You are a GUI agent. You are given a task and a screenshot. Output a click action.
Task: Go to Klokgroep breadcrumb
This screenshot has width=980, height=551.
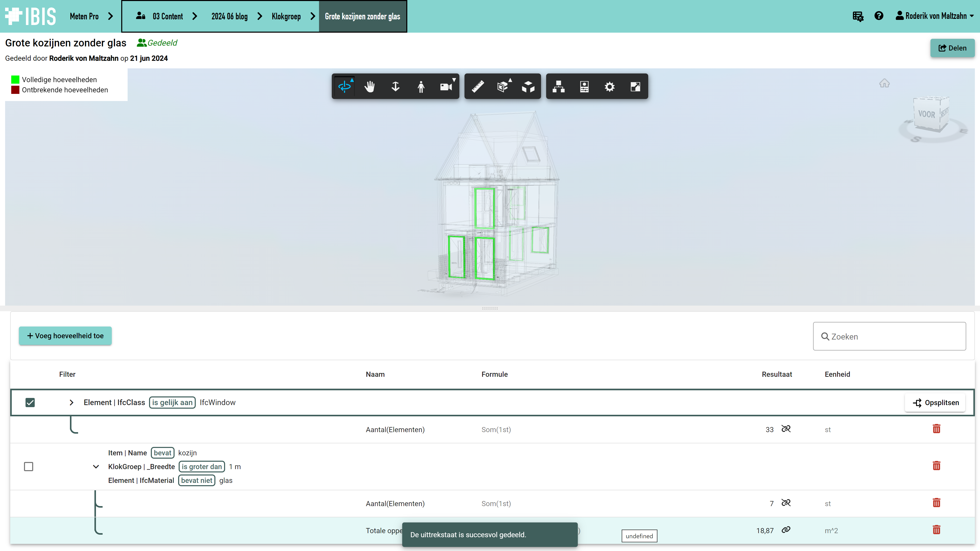click(286, 16)
